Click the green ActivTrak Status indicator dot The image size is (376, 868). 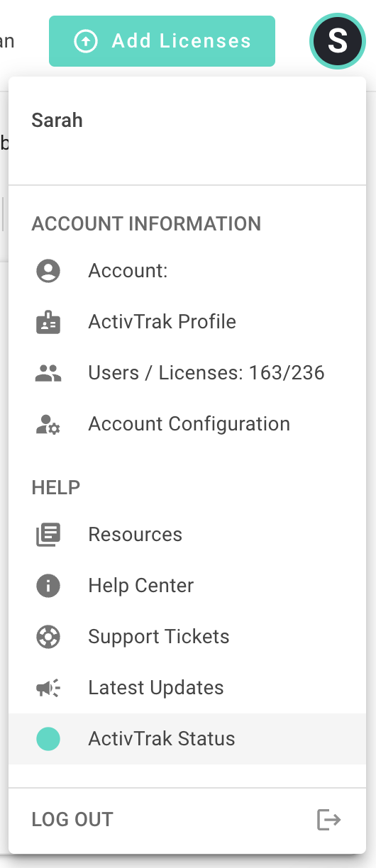pos(48,739)
